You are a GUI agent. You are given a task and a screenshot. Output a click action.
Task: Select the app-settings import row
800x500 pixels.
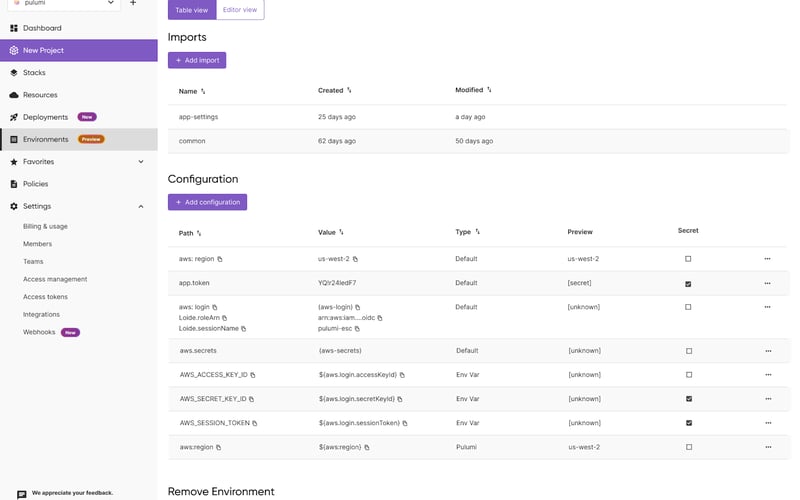(477, 117)
